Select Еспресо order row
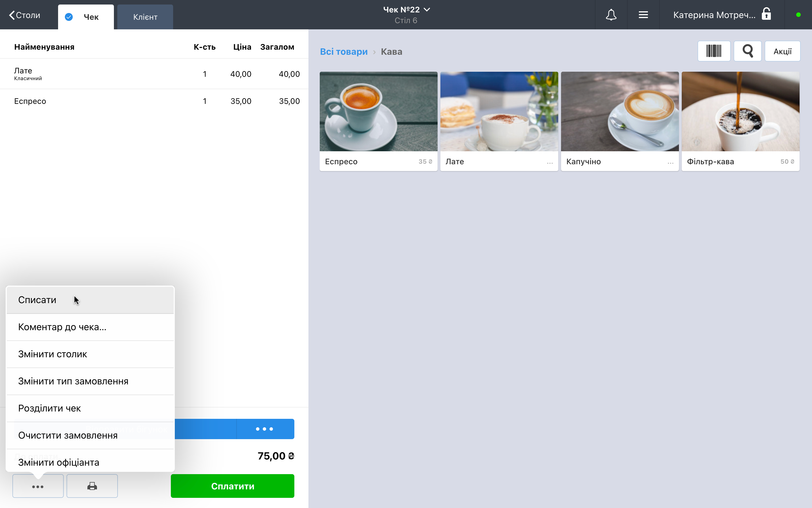Viewport: 812px width, 508px height. coord(154,101)
